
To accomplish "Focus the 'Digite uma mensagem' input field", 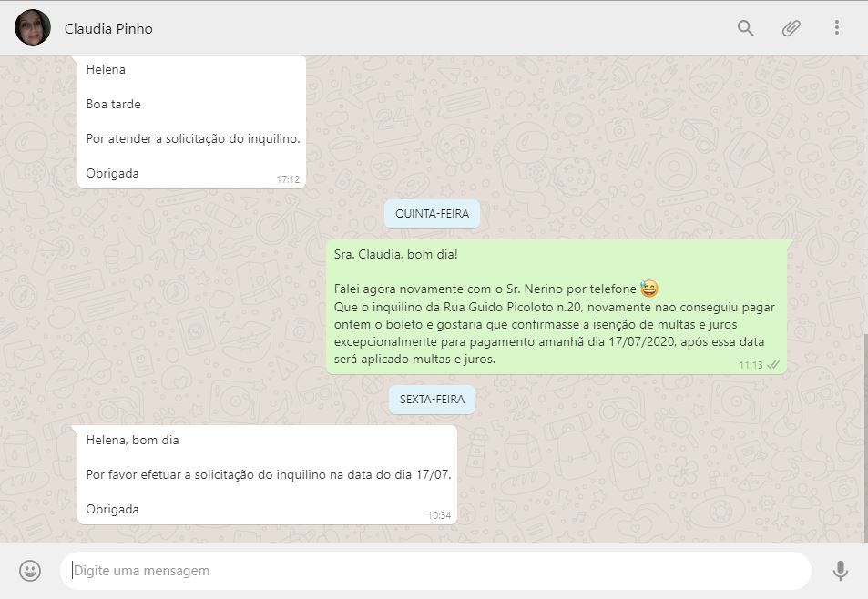I will tap(435, 570).
